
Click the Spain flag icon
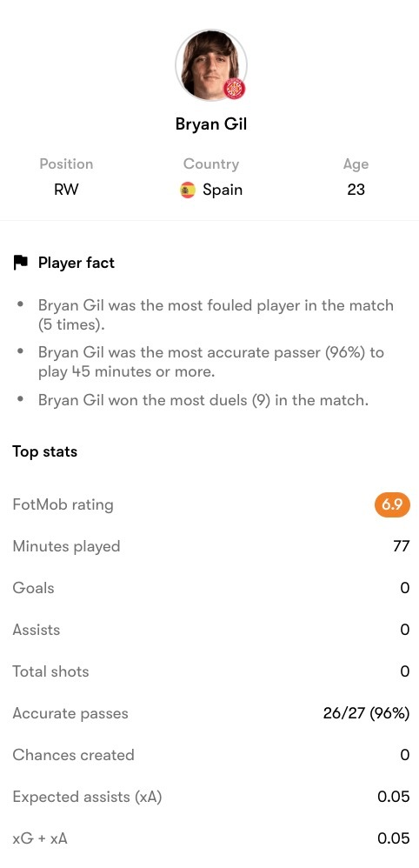point(188,190)
